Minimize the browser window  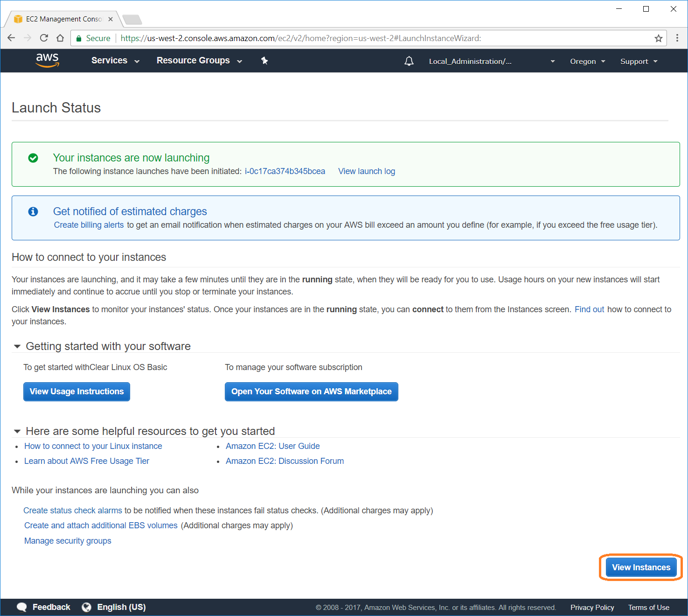pyautogui.click(x=619, y=9)
